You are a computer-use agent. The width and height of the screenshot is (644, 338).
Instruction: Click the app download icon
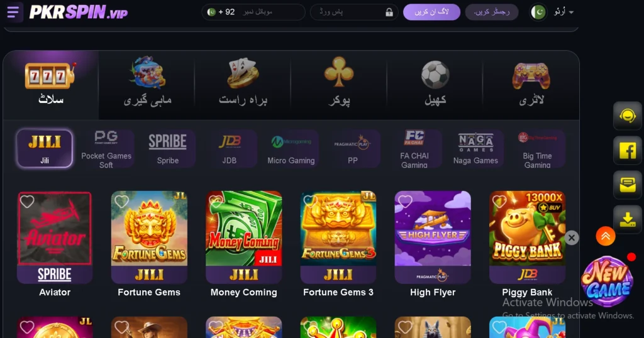click(x=627, y=219)
